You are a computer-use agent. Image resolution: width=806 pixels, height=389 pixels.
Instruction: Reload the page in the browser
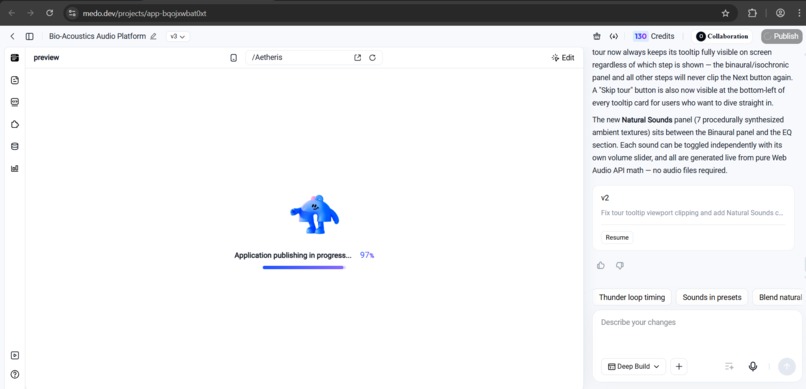[x=49, y=13]
